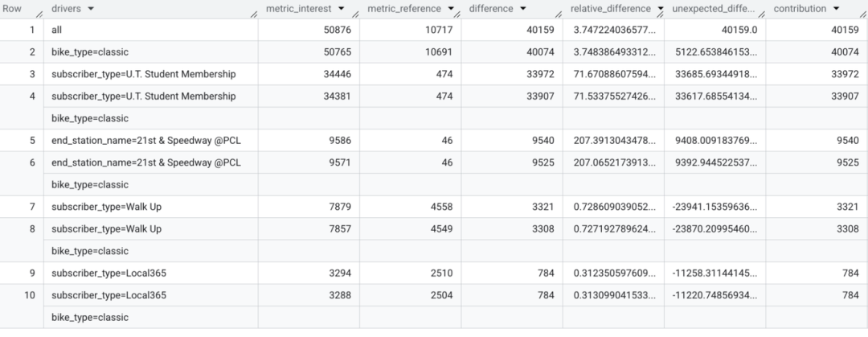The image size is (868, 337).
Task: Click relative_difference value 71.67088607594...
Action: pos(615,74)
